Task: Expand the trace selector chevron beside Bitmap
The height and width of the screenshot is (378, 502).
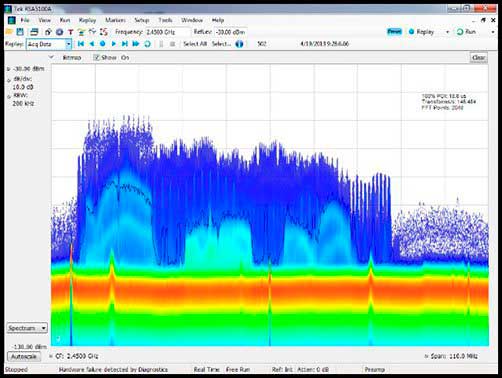Action: point(51,57)
